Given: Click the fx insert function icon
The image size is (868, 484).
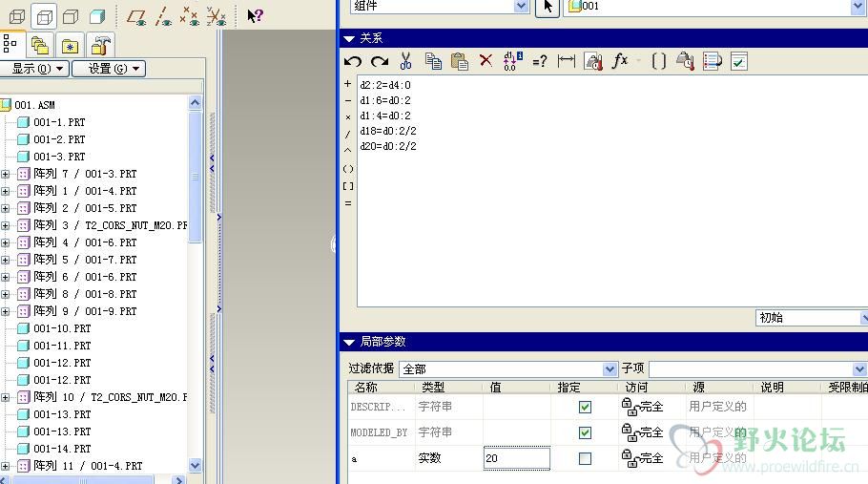Looking at the screenshot, I should tap(619, 60).
